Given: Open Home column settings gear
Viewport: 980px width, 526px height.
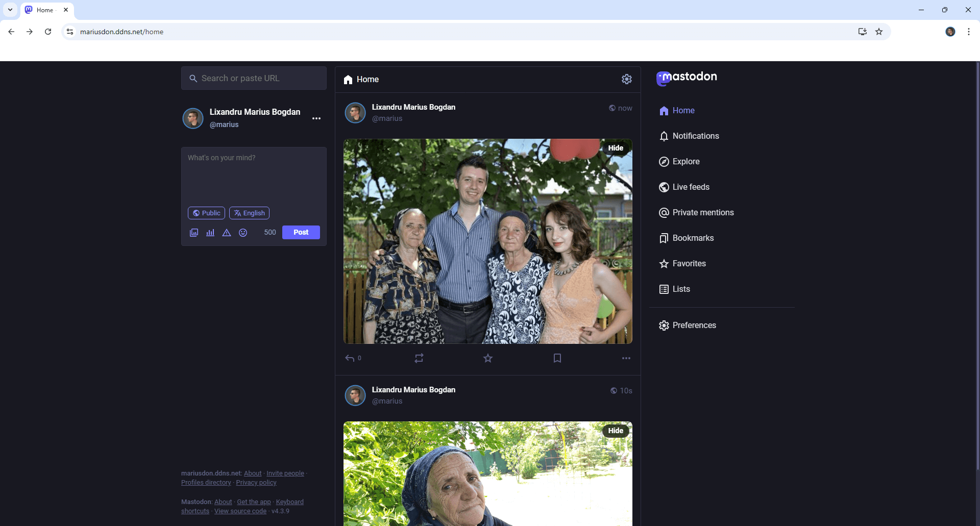Looking at the screenshot, I should (x=626, y=79).
